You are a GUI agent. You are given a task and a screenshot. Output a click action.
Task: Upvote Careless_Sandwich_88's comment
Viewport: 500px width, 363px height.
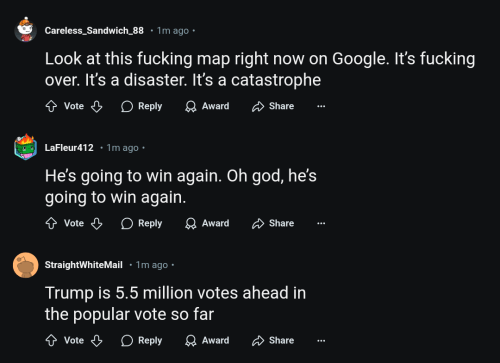click(x=51, y=106)
